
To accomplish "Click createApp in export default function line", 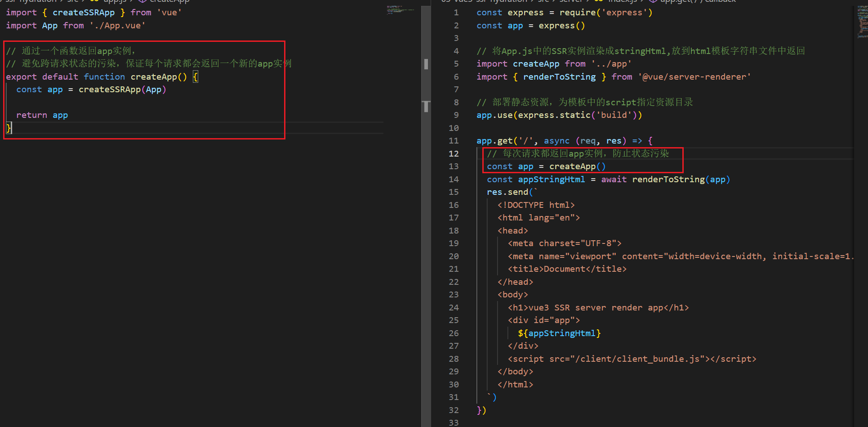I will click(x=154, y=77).
